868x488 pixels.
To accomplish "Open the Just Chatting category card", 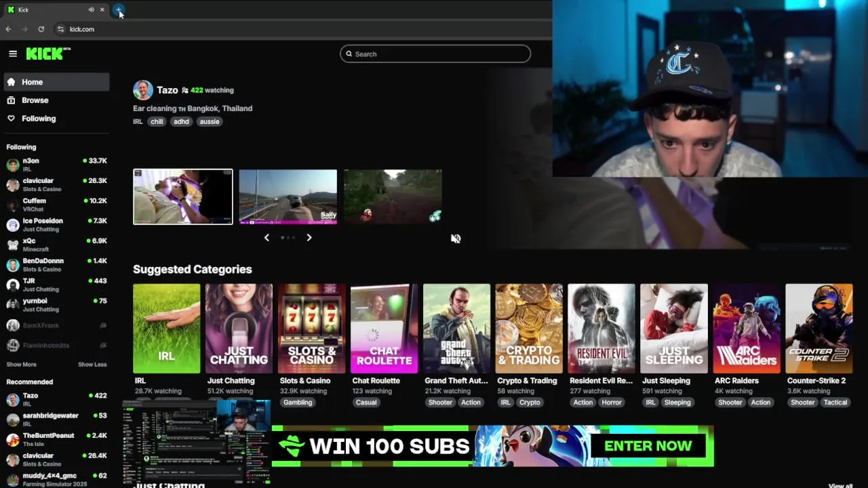I will click(239, 329).
